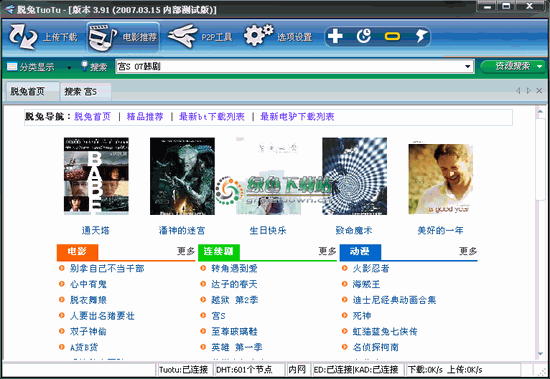The width and height of the screenshot is (550, 379).
Task: Open the movie 人要出名猪要壮
Action: tap(102, 316)
